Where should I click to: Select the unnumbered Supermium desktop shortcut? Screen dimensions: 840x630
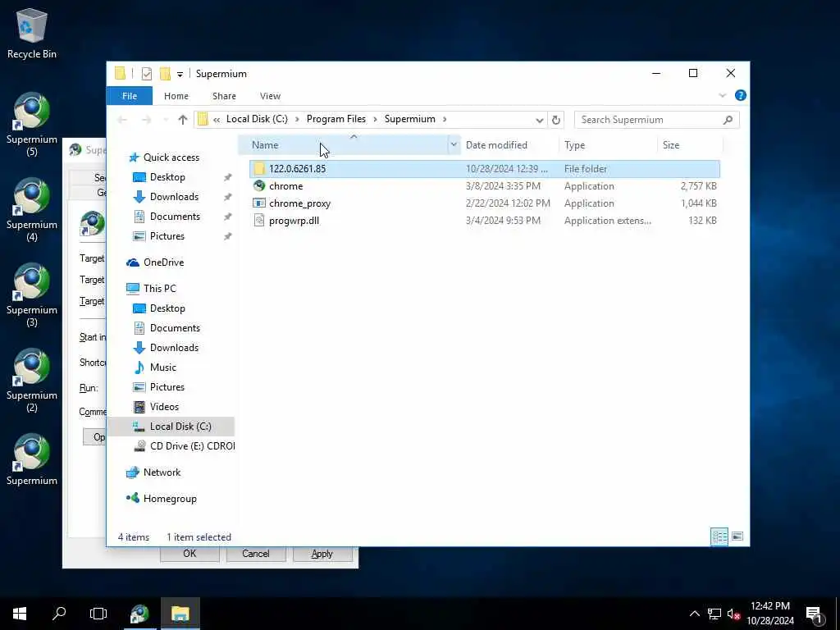coord(32,459)
